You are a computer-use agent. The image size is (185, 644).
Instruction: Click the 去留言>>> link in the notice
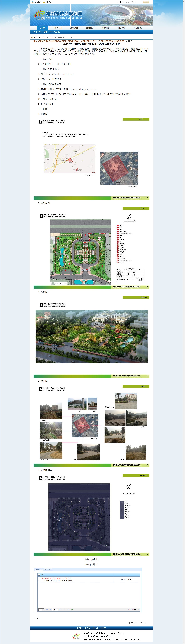pos(129,41)
